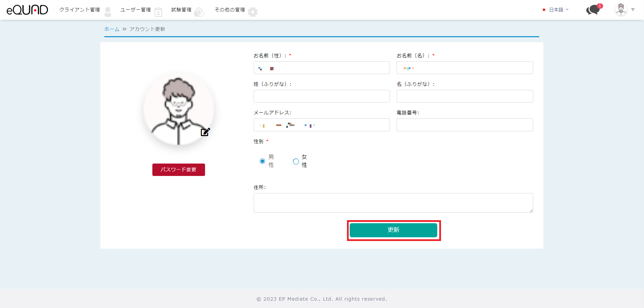Click the gear icon beside その他の管理
The image size is (644, 308).
click(x=253, y=12)
